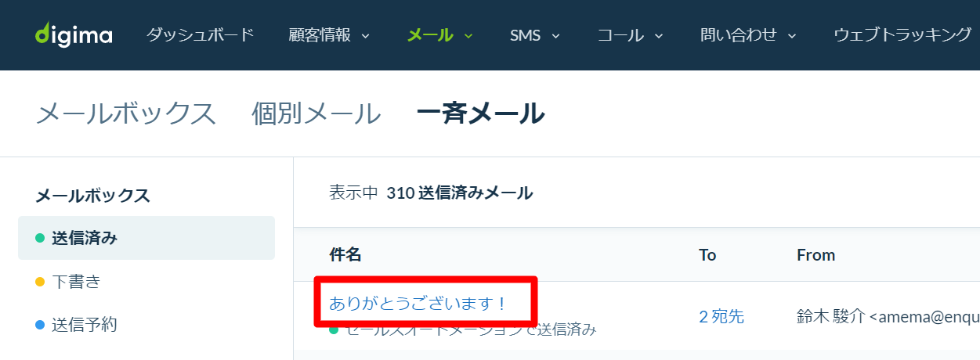Switch to the メールボックス tab
This screenshot has width=980, height=360.
(x=126, y=113)
